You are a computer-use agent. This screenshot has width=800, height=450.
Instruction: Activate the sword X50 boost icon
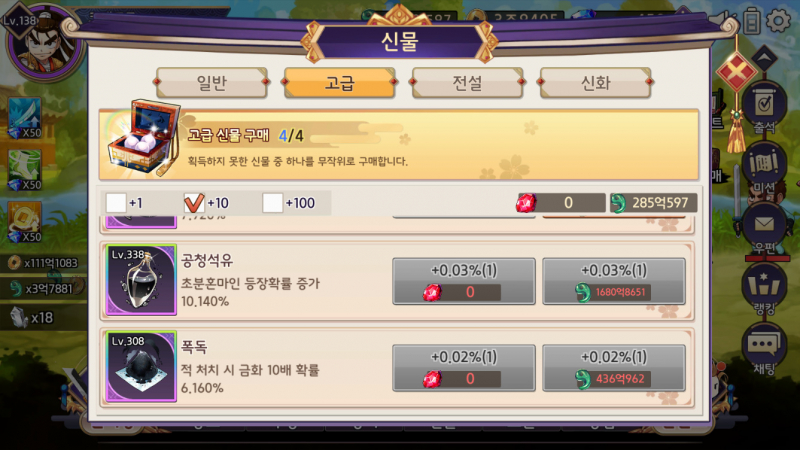click(24, 118)
